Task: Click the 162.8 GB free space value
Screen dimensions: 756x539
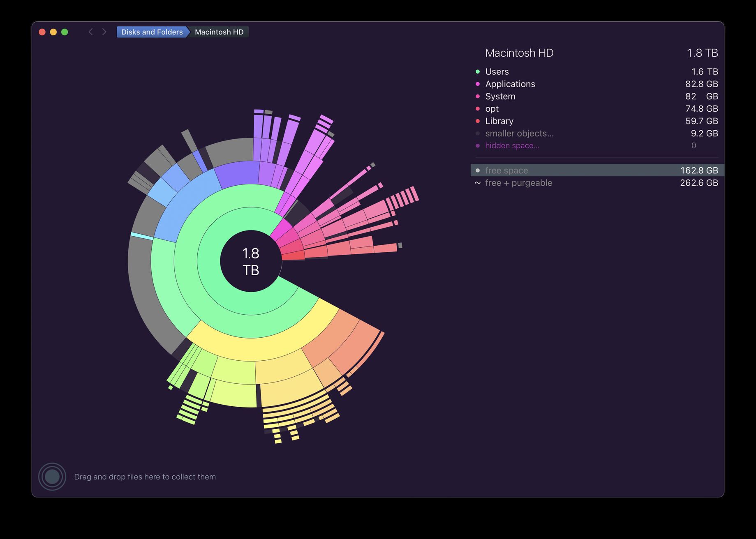Action: (699, 170)
